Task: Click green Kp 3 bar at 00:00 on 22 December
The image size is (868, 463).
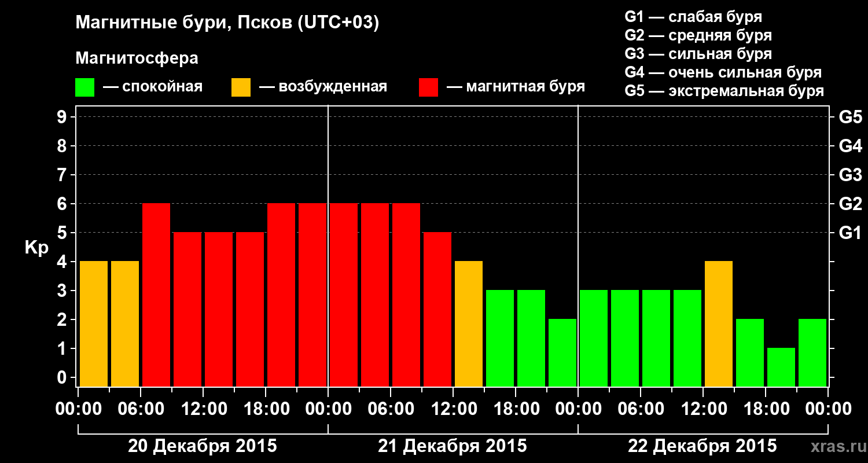Action: tap(594, 339)
